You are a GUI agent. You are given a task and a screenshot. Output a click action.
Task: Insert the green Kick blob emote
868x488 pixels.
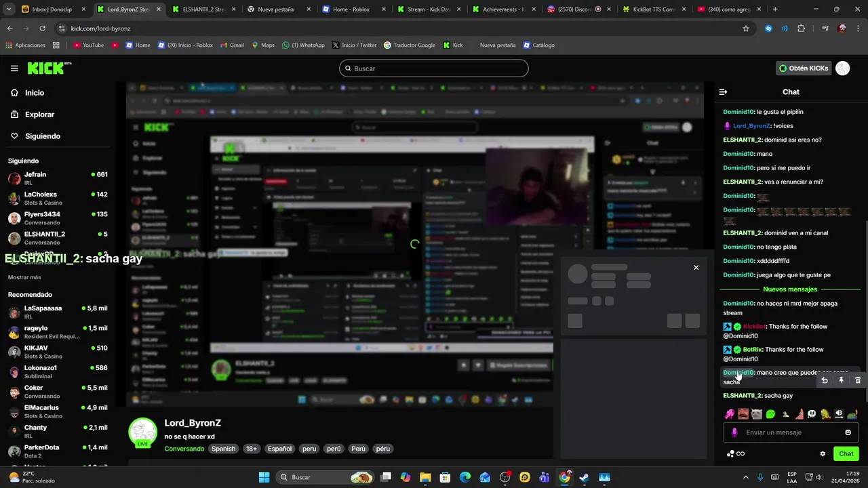coord(770,414)
